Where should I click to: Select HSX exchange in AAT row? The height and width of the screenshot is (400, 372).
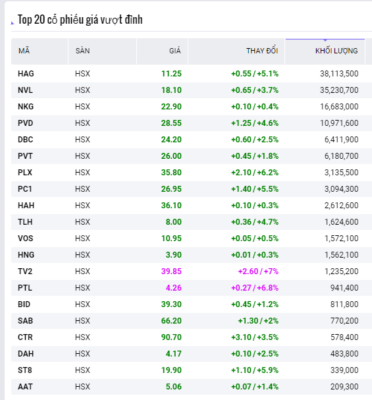coord(82,387)
